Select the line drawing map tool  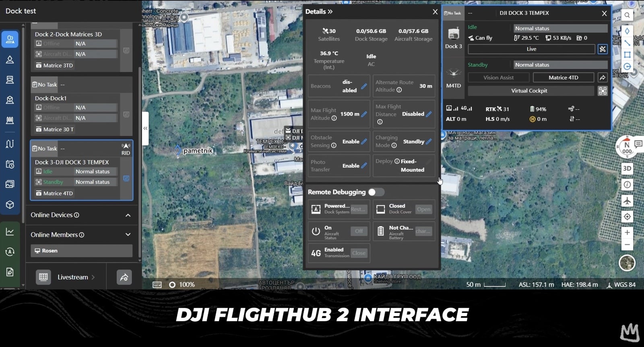tap(627, 43)
